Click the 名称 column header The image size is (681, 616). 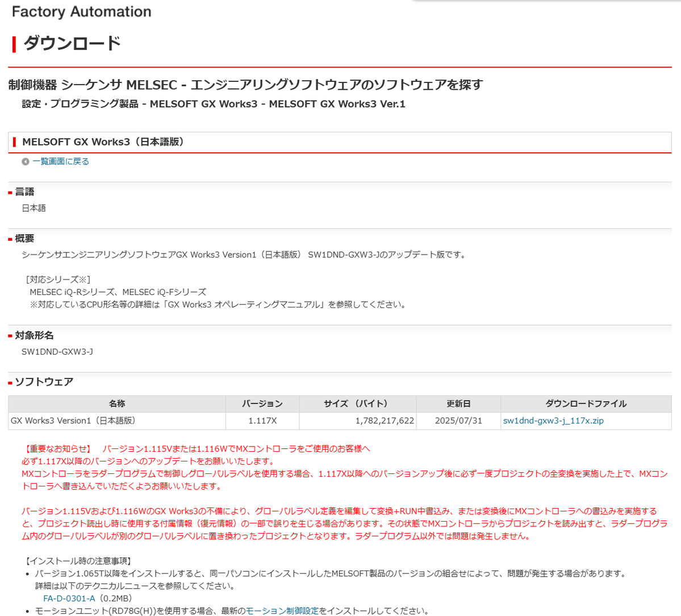(x=117, y=404)
